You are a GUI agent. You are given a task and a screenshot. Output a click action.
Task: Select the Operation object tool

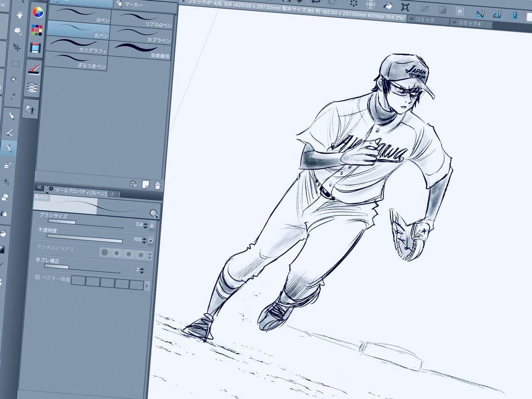pyautogui.click(x=18, y=31)
